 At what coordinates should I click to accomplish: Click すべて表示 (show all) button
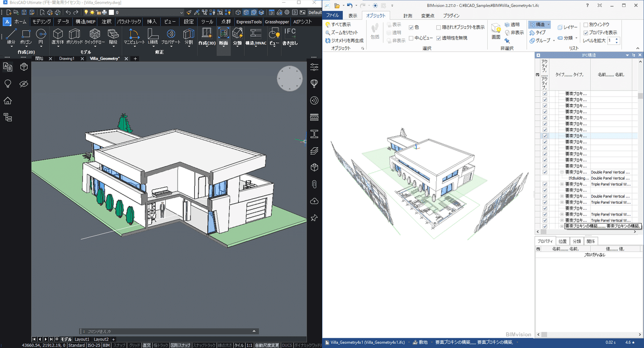coord(341,25)
